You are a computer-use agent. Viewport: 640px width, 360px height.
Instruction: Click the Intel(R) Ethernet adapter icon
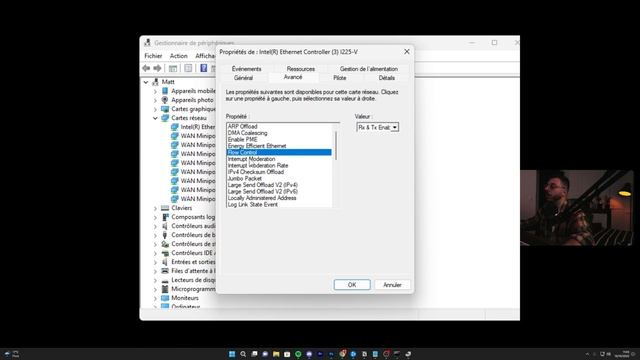(x=175, y=127)
